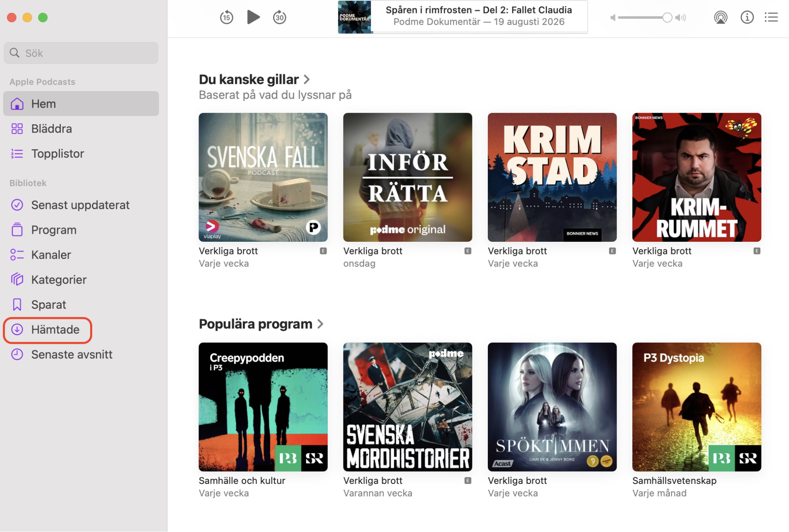Open the Krimstad podcast cover
The image size is (789, 532).
pyautogui.click(x=552, y=177)
